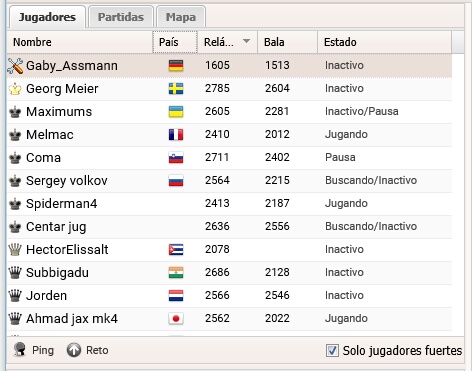Open the Mapa tab
The image size is (472, 371).
181,17
